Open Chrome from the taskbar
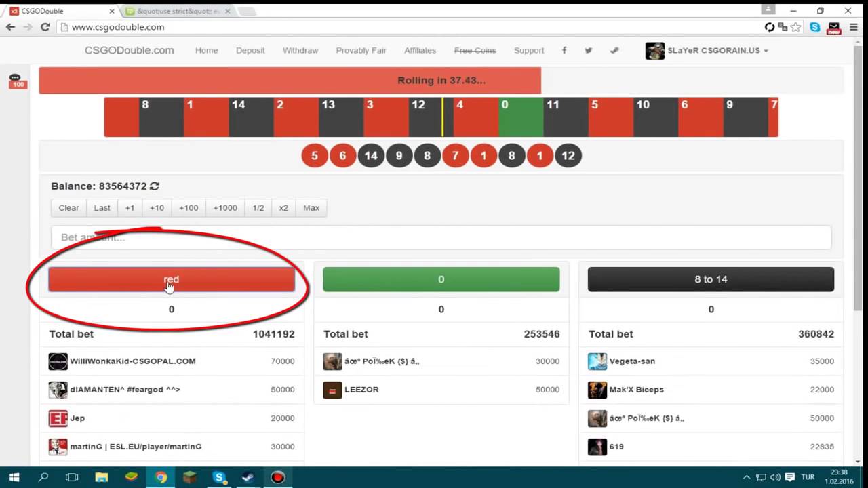This screenshot has width=868, height=488. click(x=161, y=477)
